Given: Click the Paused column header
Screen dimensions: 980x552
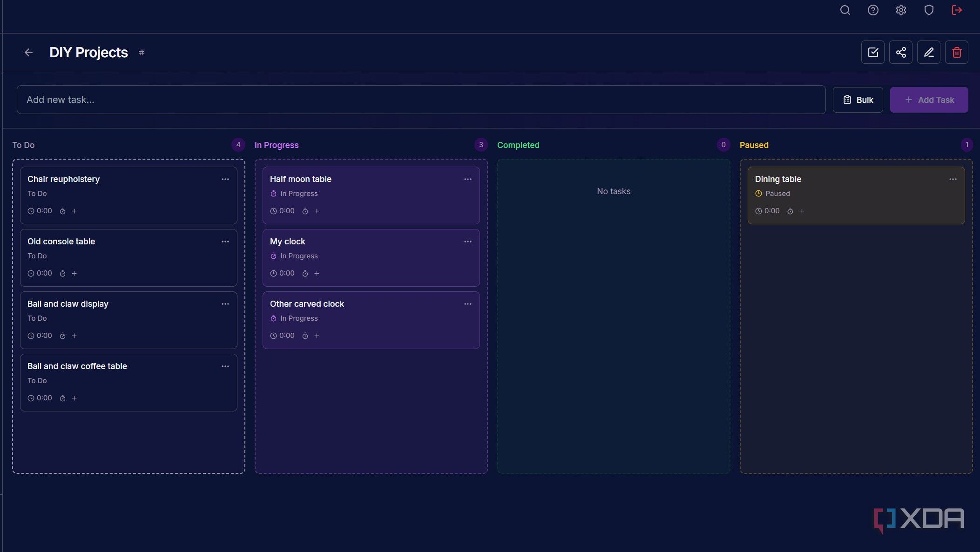Looking at the screenshot, I should (754, 145).
